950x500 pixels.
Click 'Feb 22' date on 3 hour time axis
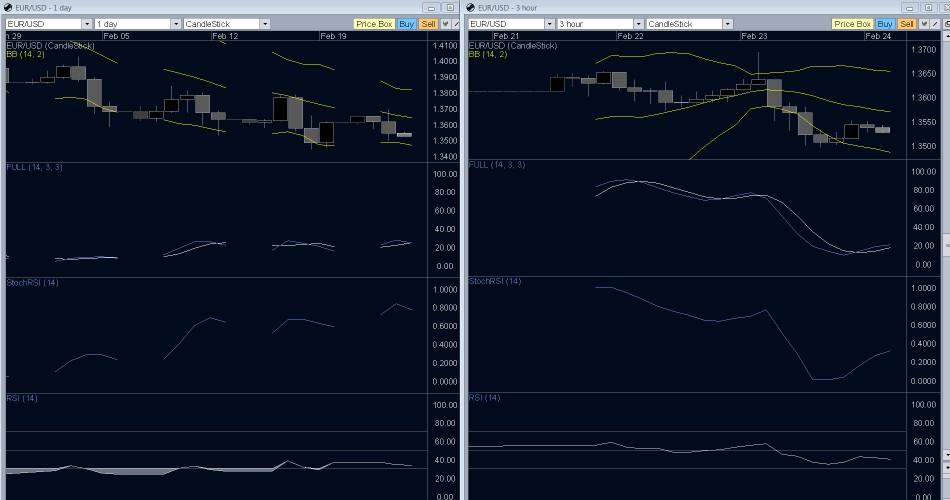[x=630, y=36]
